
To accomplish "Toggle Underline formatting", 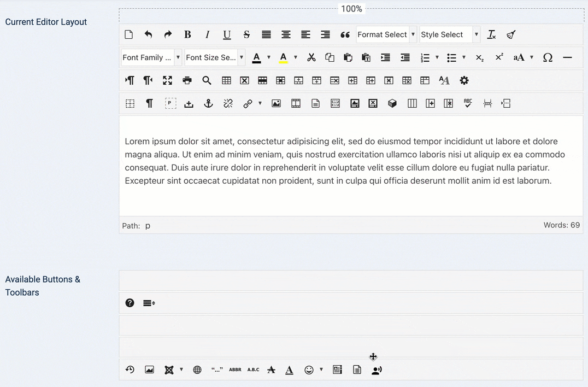I will coord(227,34).
